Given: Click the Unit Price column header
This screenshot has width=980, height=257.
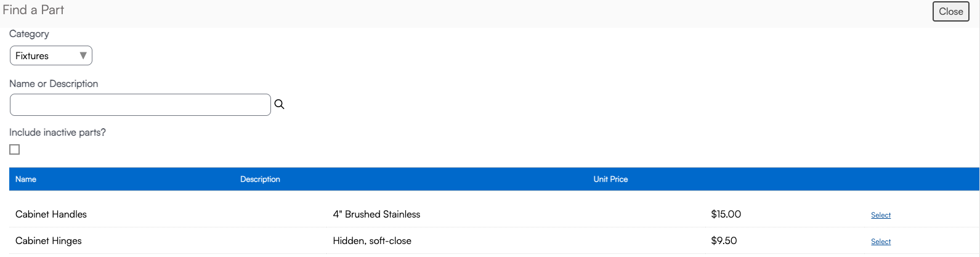Looking at the screenshot, I should pyautogui.click(x=610, y=179).
